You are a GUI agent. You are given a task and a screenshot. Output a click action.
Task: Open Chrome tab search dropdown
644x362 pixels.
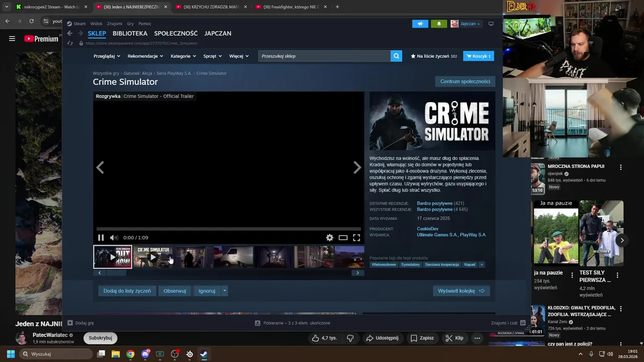(x=7, y=7)
